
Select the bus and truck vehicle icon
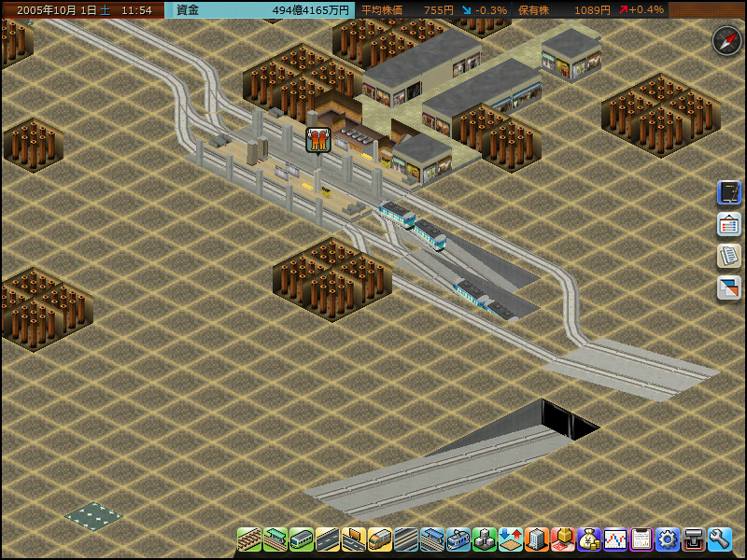(x=380, y=539)
